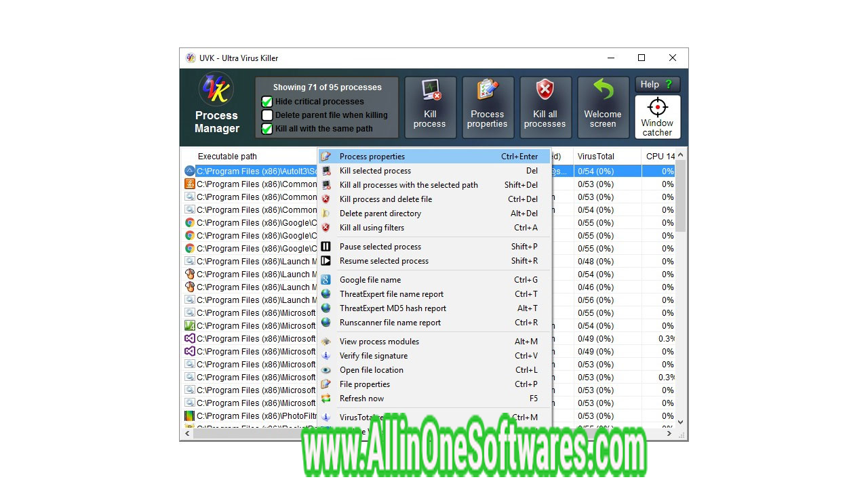Screen dimensions: 868x488
Task: Click the Kill process toolbar button
Action: (x=430, y=107)
